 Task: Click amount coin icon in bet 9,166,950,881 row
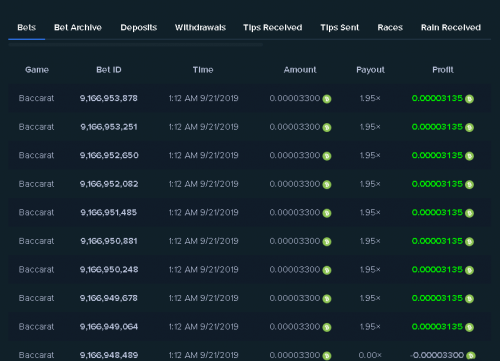pyautogui.click(x=327, y=242)
